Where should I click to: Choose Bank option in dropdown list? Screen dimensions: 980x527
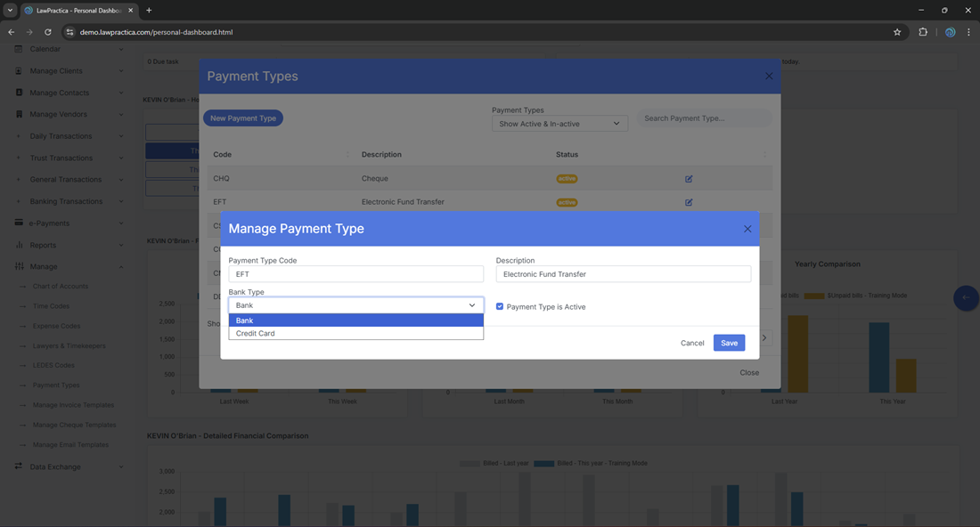tap(245, 320)
